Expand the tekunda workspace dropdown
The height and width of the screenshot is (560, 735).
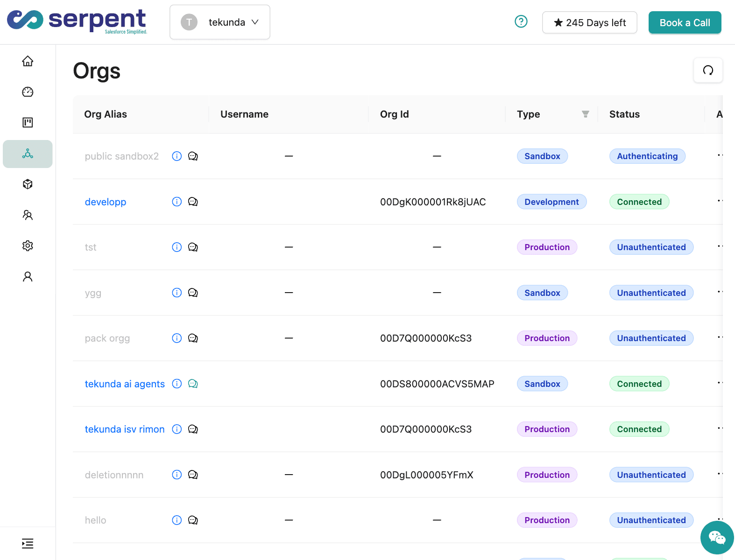220,22
